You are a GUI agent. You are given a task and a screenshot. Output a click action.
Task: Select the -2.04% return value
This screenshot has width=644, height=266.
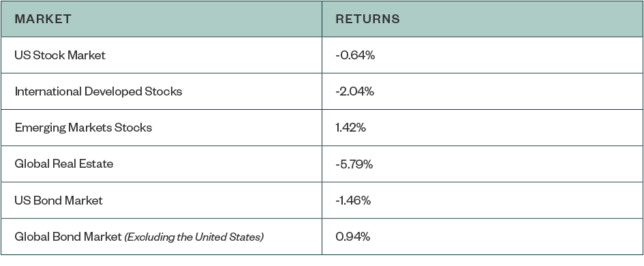(355, 91)
